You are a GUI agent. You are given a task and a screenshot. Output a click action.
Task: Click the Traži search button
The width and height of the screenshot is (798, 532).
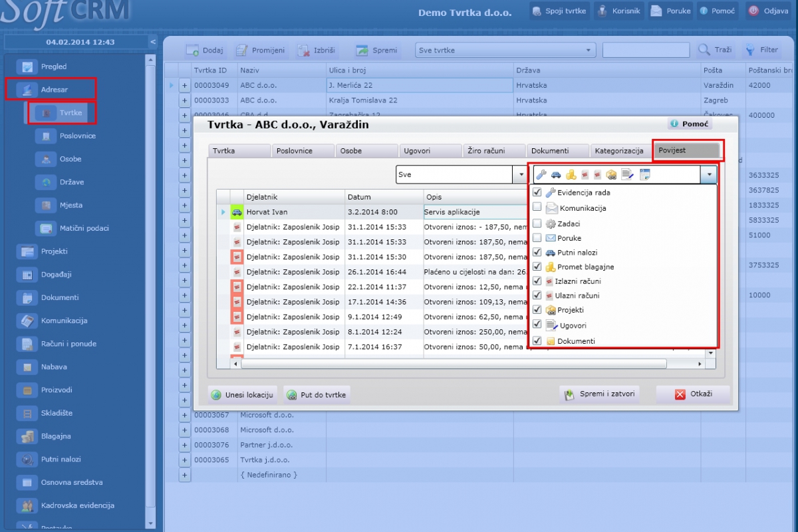(716, 50)
